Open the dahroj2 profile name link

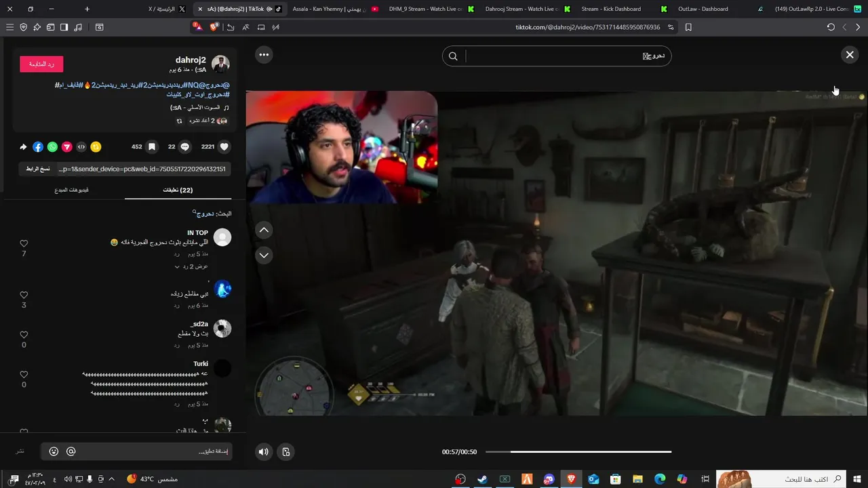[x=191, y=60]
